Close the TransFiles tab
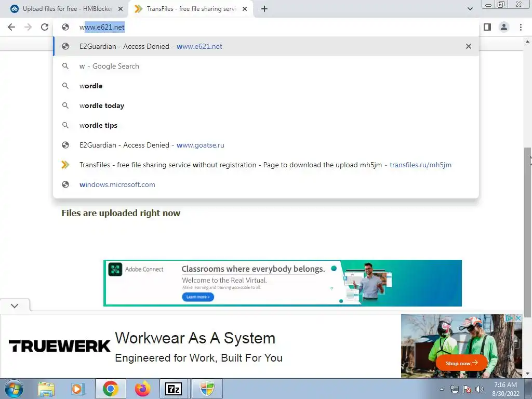532x399 pixels. coord(245,9)
